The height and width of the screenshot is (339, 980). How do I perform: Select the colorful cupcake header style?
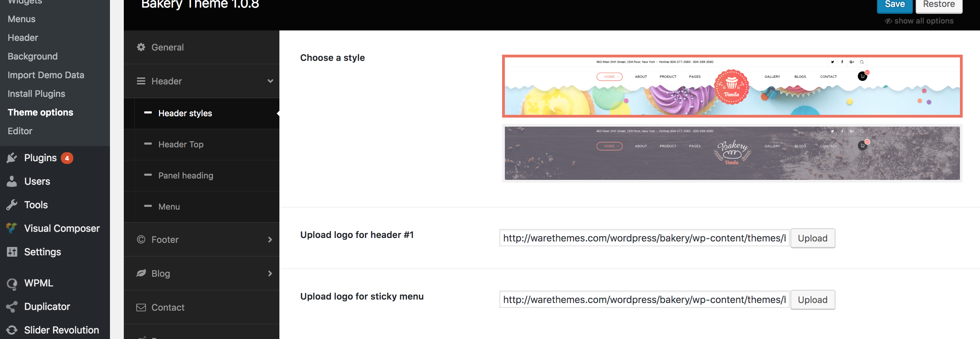732,86
